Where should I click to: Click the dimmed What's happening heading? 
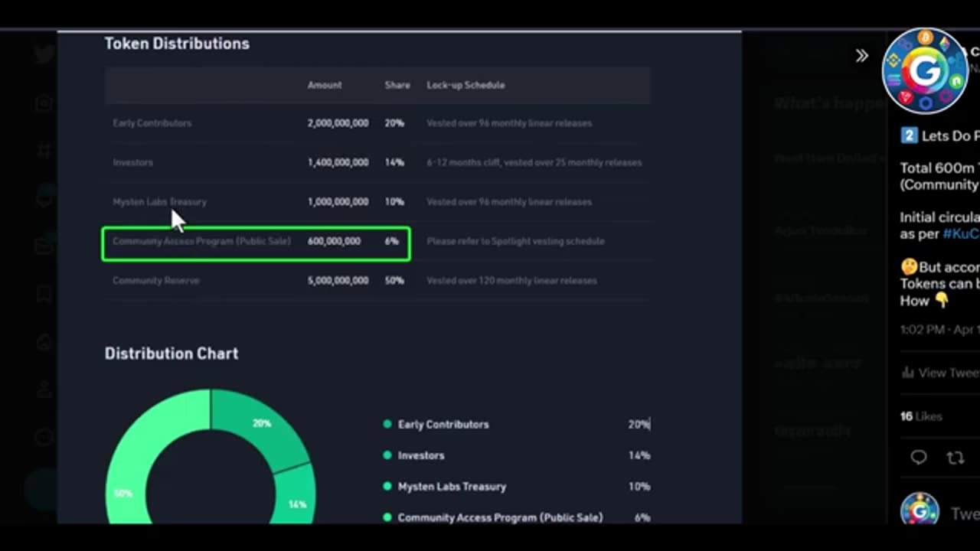click(830, 103)
